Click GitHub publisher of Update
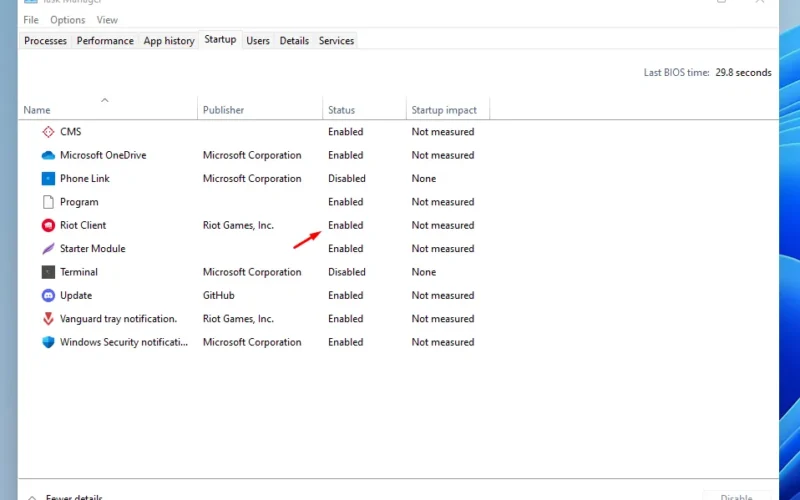Viewport: 800px width, 500px height. tap(218, 295)
